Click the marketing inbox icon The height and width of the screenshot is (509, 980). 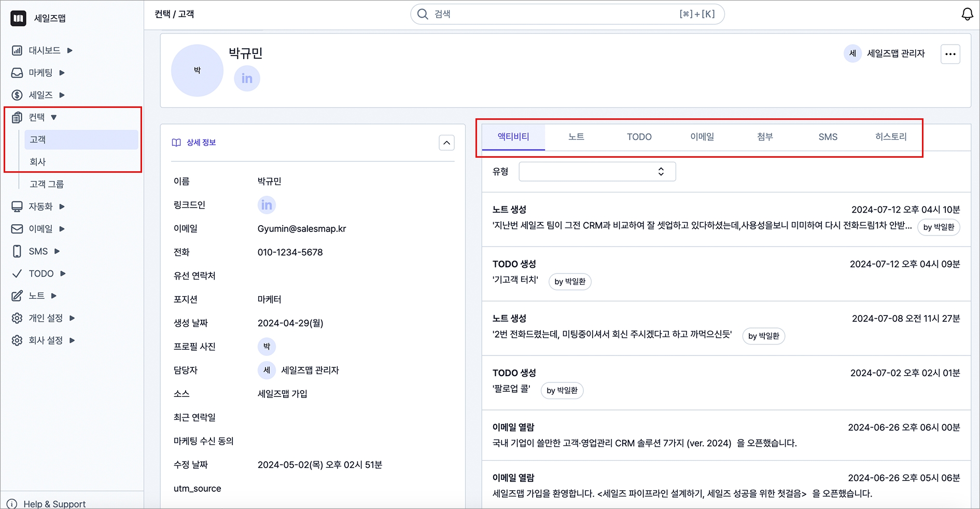pyautogui.click(x=17, y=73)
